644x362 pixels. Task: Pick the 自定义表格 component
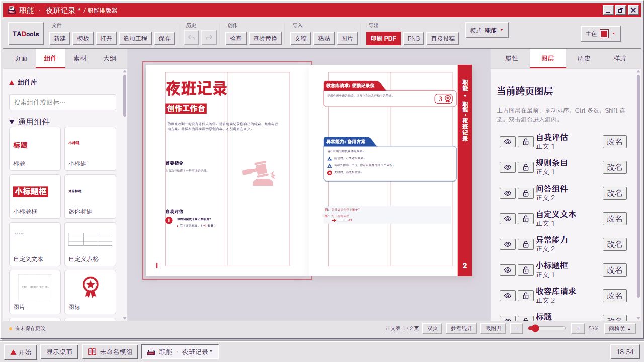click(x=90, y=244)
